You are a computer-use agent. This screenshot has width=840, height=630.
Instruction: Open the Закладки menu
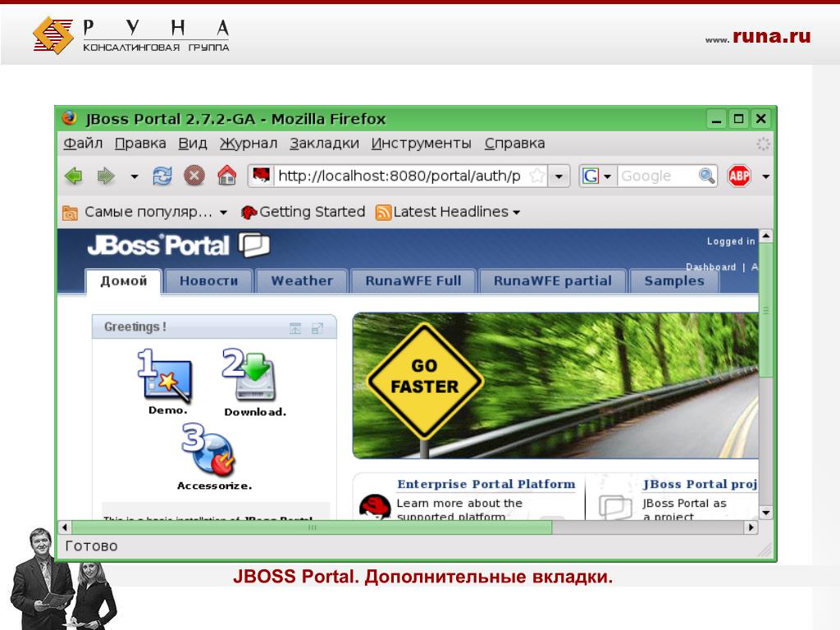point(324,144)
